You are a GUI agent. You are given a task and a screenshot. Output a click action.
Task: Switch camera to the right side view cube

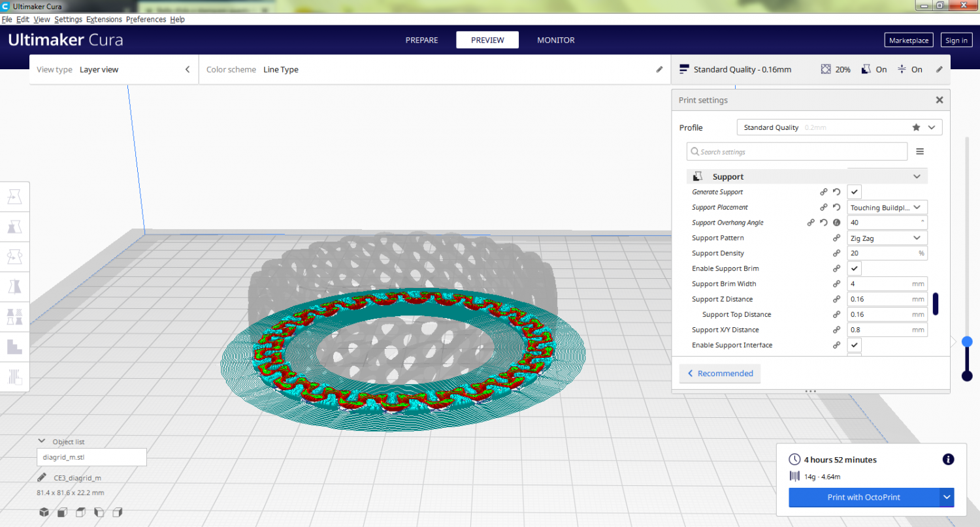point(118,512)
